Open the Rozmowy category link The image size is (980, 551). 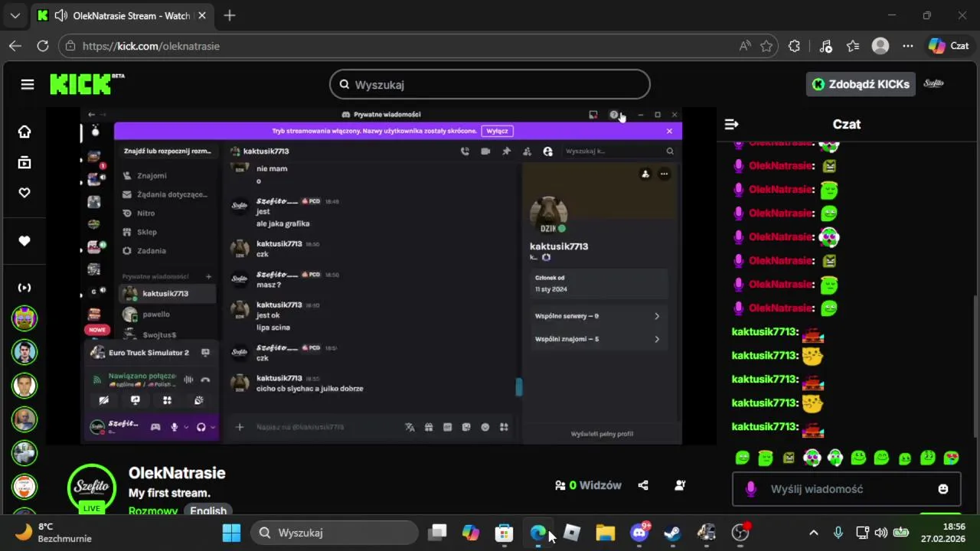click(153, 511)
